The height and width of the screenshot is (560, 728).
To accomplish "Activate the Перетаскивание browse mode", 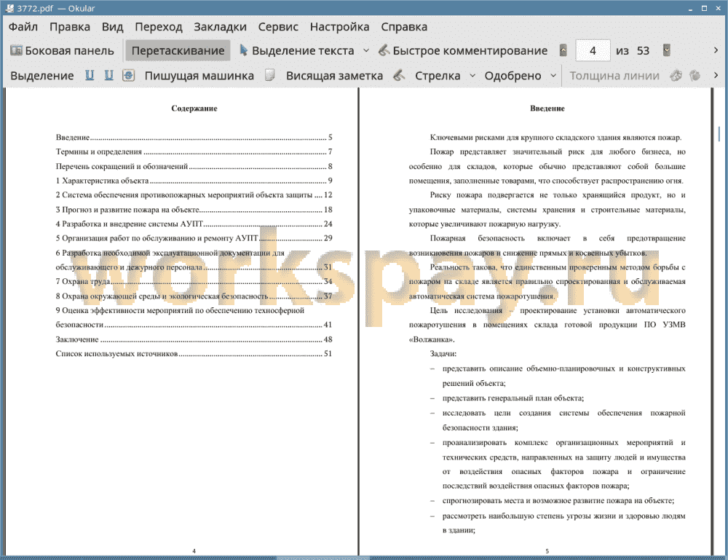I will (178, 51).
